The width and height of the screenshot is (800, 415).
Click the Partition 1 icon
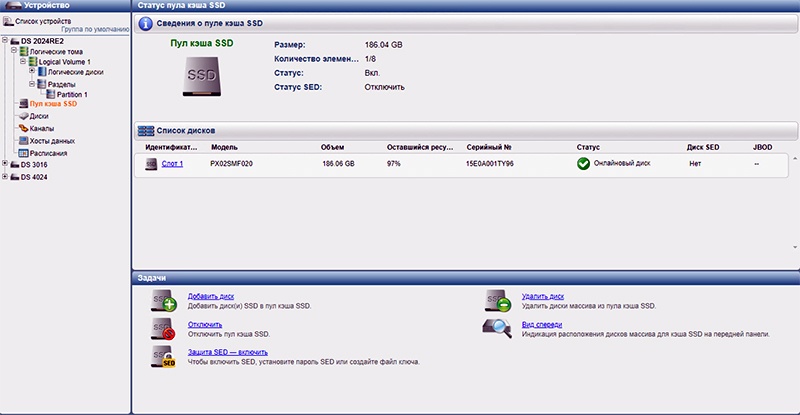[x=51, y=94]
